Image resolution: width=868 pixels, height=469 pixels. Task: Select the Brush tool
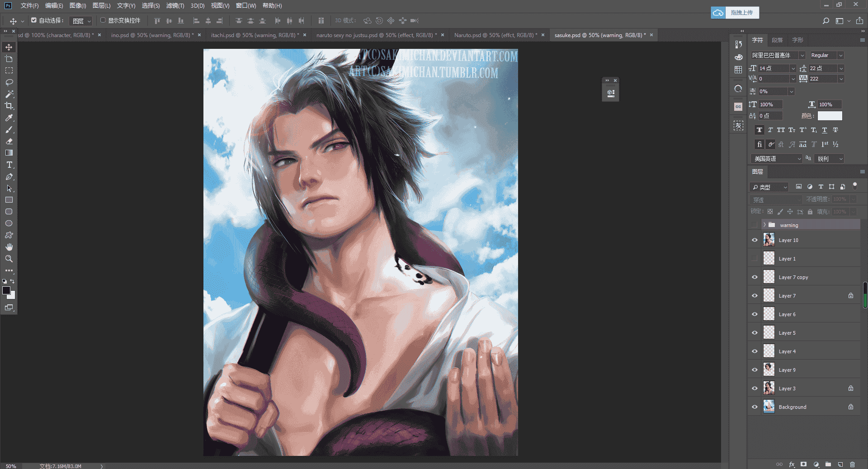click(9, 129)
